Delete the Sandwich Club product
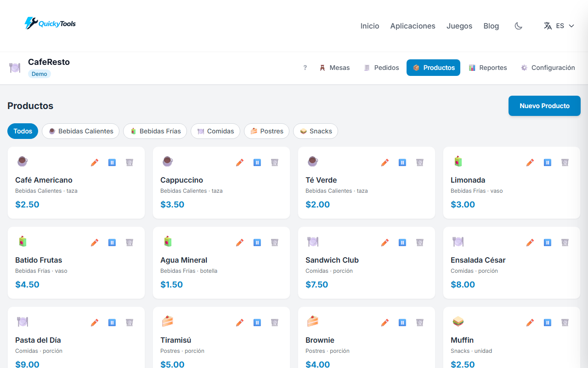 [x=419, y=242]
